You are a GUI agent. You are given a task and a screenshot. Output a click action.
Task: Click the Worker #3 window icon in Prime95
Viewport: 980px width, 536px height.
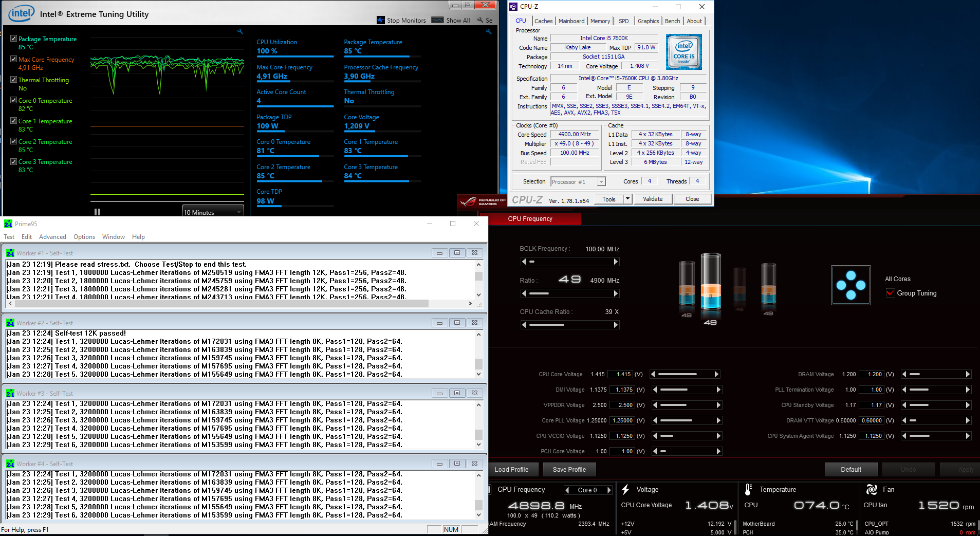(10, 393)
